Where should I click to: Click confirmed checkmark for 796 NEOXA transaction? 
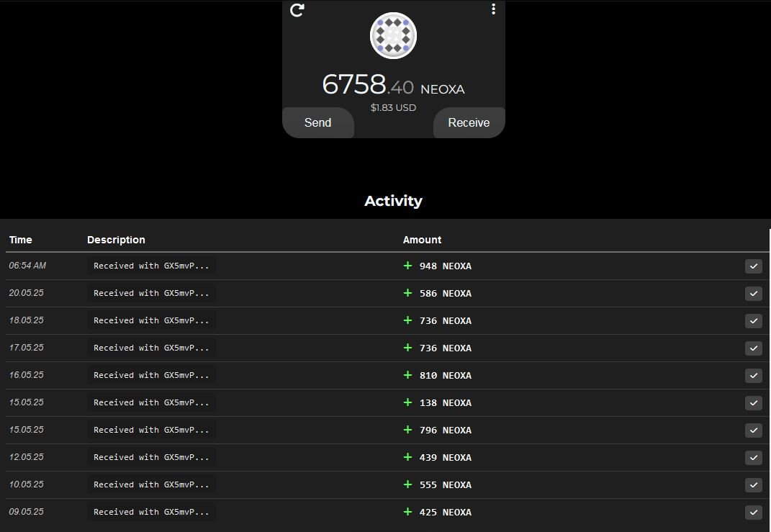[753, 430]
